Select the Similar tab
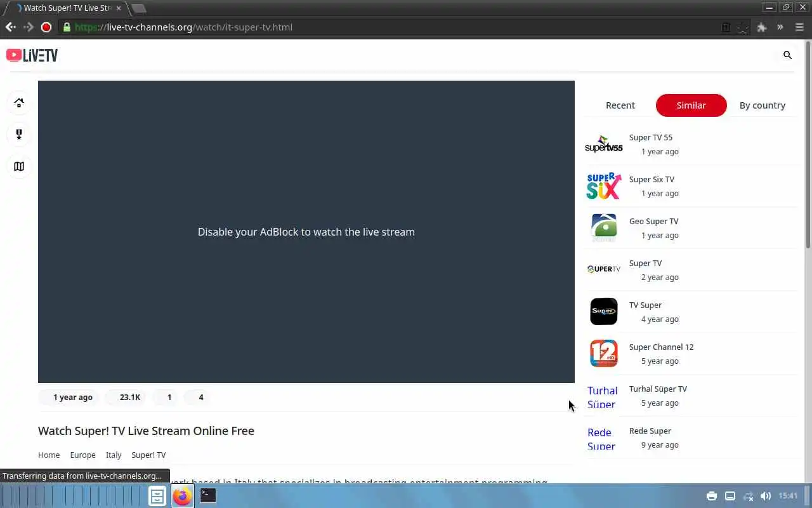This screenshot has height=508, width=812. point(691,105)
